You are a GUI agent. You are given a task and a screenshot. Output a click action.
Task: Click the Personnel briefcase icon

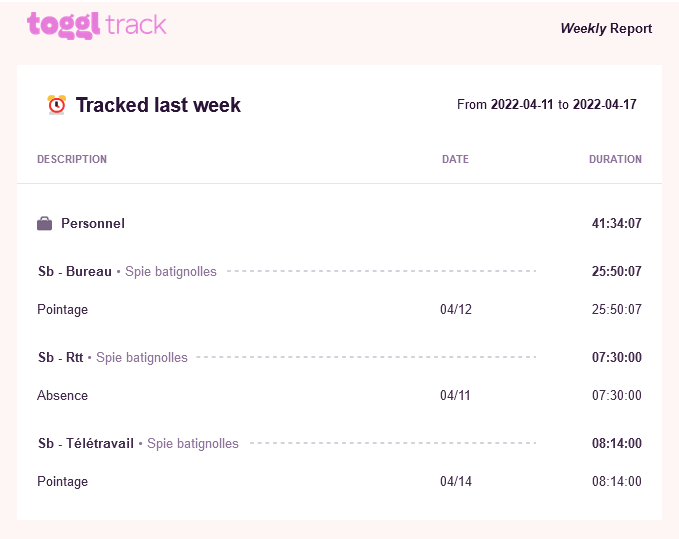click(45, 224)
